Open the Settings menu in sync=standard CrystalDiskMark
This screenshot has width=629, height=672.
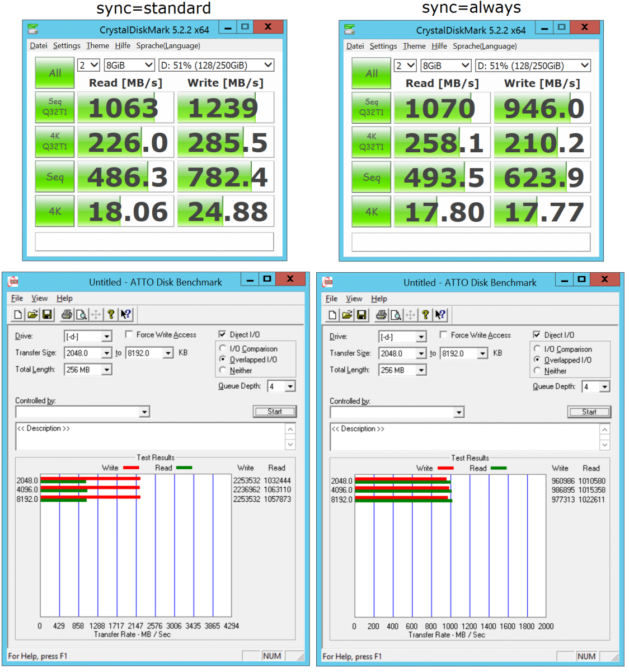pyautogui.click(x=67, y=46)
